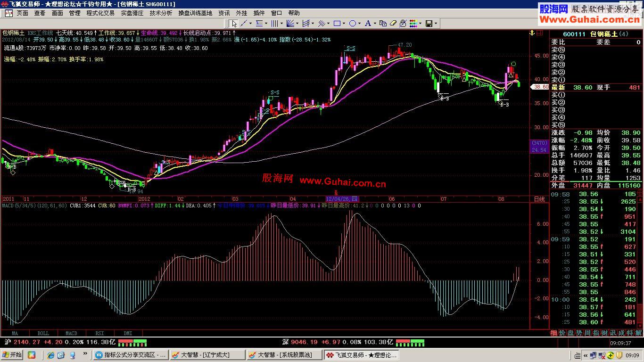Expand the trend line tool dropdown arrow
Image resolution: width=644 pixels, height=362 pixels.
(250, 23)
